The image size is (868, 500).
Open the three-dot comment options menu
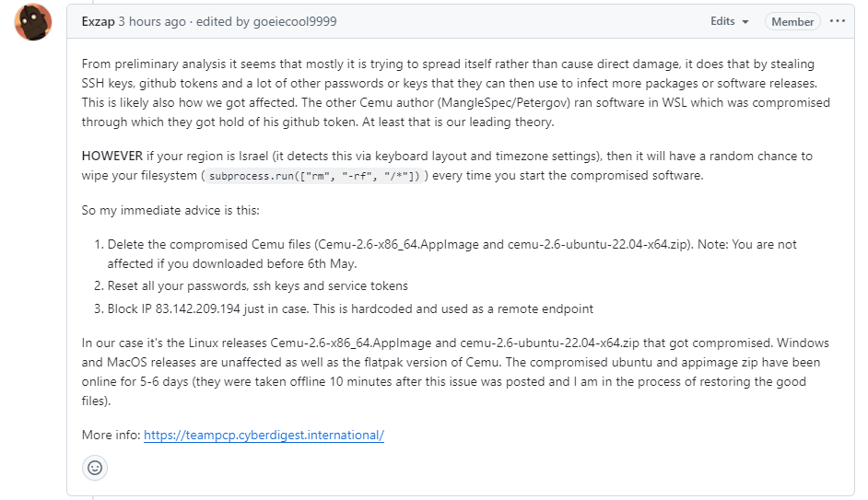coord(838,21)
